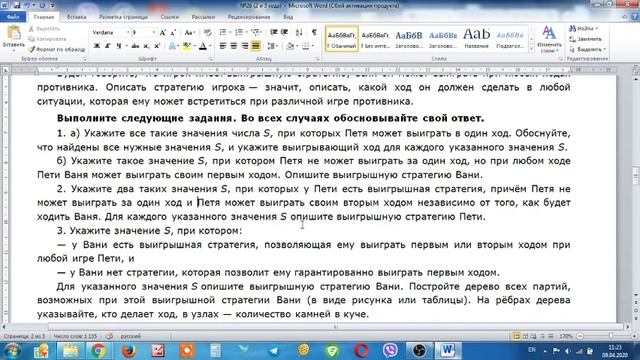Open the File (Файл) tab
640x360 pixels.
13,17
